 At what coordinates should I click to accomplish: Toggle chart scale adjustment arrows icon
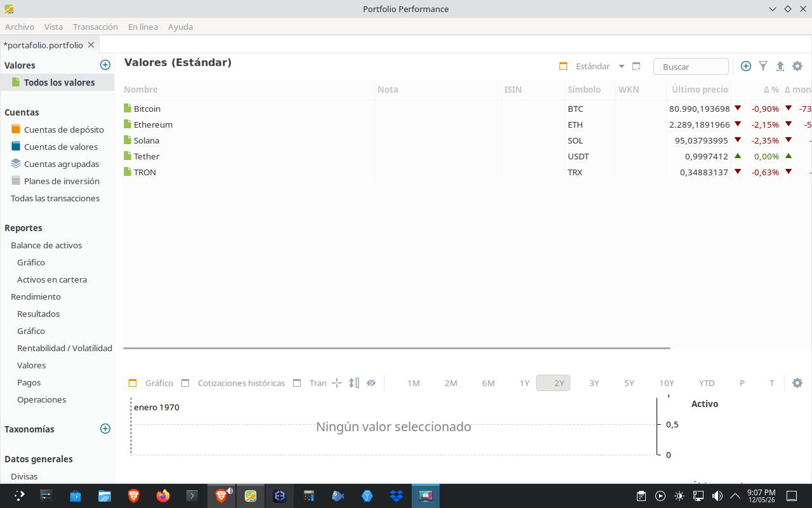[354, 383]
